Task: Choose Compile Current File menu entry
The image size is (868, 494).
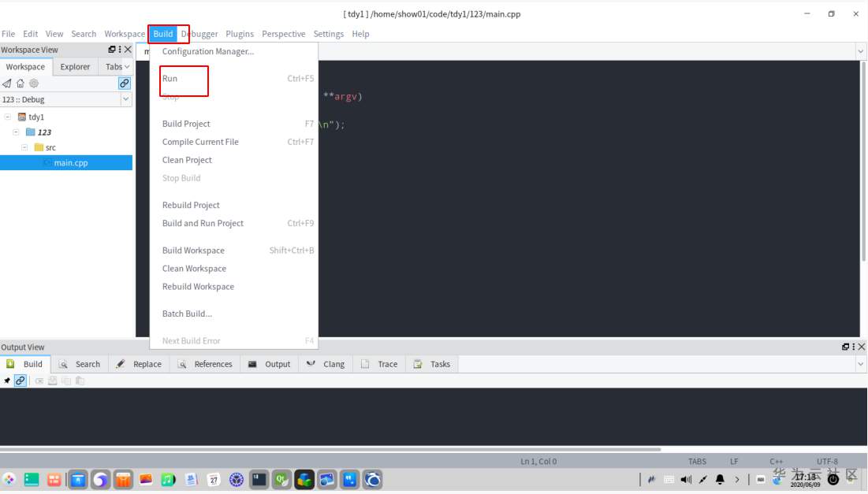Action: click(x=234, y=142)
